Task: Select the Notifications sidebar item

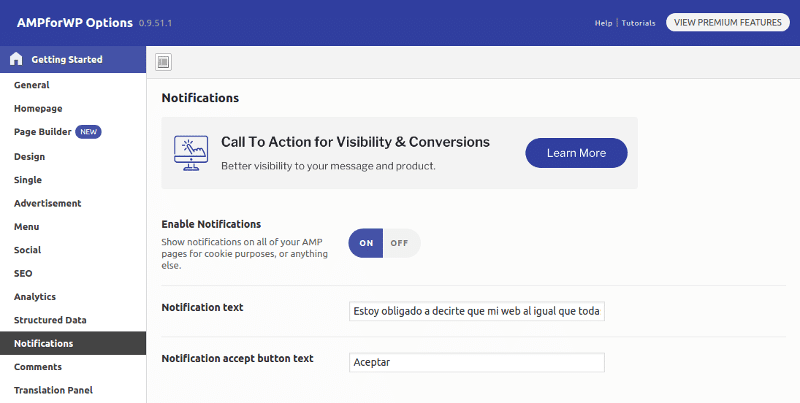Action: (x=73, y=343)
